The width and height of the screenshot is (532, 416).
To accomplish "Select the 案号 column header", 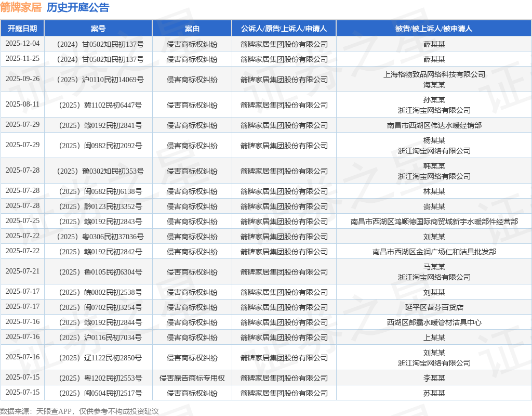I will (x=98, y=29).
